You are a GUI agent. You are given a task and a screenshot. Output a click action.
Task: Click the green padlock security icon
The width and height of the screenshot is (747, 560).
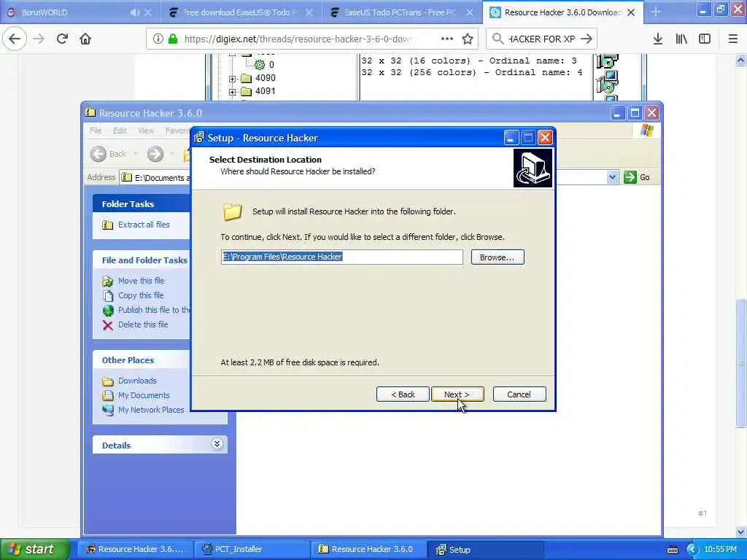pyautogui.click(x=173, y=39)
